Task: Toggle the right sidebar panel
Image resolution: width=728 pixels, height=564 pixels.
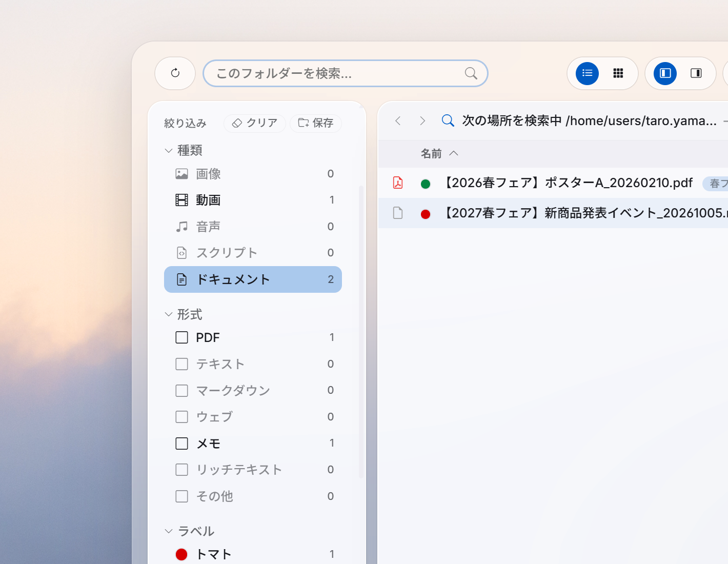Action: click(696, 73)
